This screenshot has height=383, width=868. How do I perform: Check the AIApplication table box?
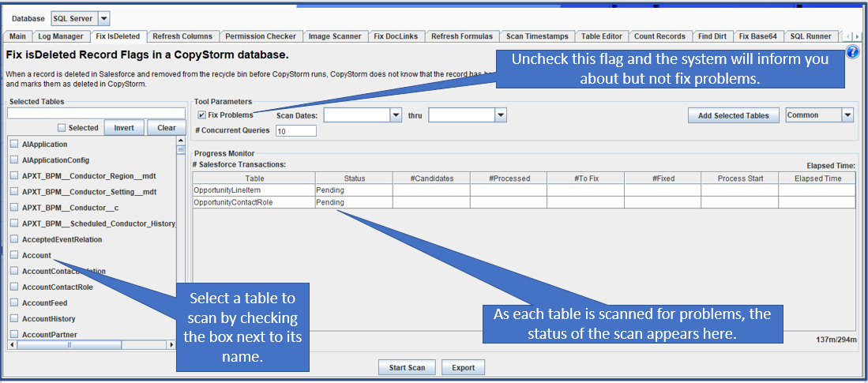point(14,144)
